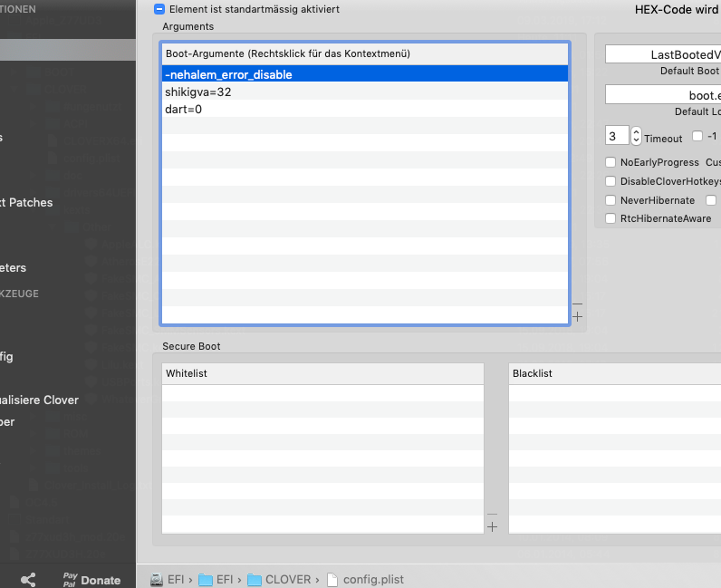The height and width of the screenshot is (588, 721).
Task: Remove boot argument with minus button
Action: (x=578, y=304)
